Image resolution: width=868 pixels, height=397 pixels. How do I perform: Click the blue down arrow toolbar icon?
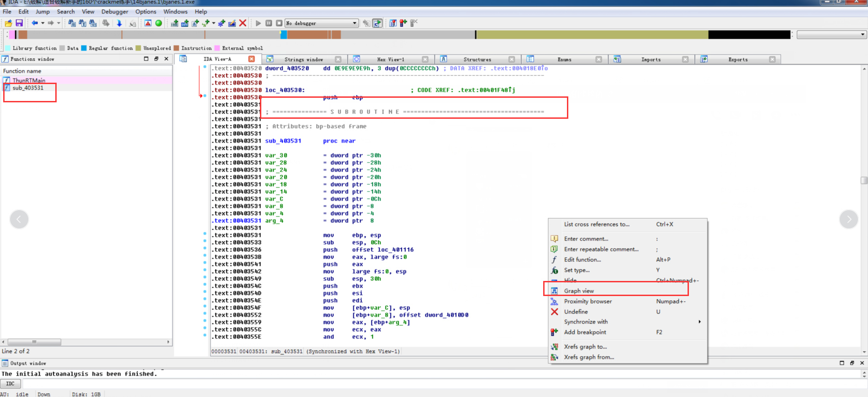pyautogui.click(x=119, y=23)
